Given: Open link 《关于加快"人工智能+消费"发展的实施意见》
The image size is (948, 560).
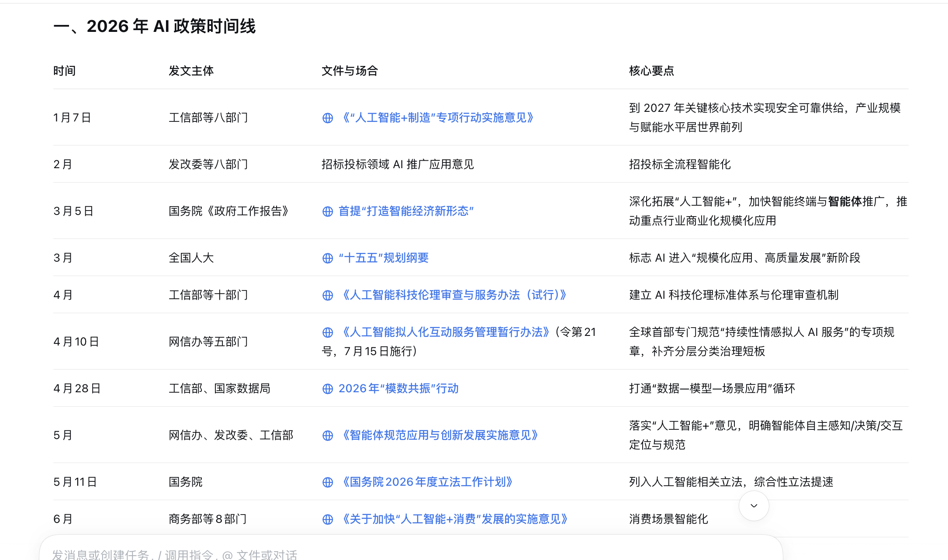Looking at the screenshot, I should (x=454, y=519).
